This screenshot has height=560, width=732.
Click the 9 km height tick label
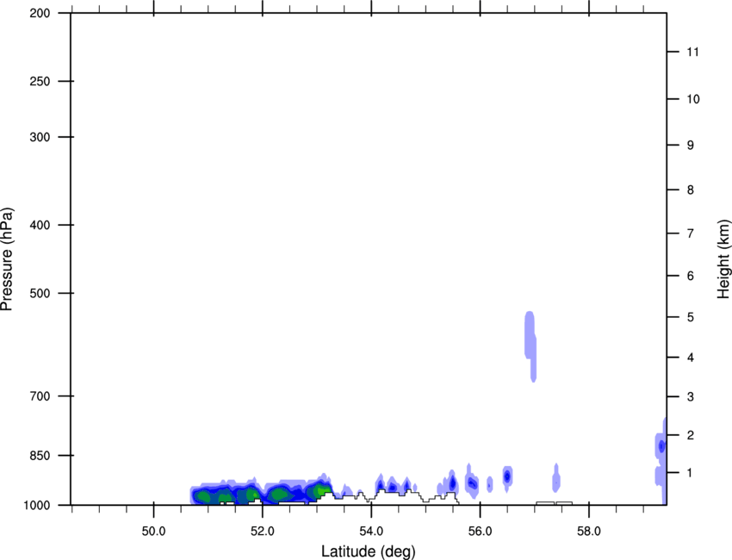(x=691, y=146)
